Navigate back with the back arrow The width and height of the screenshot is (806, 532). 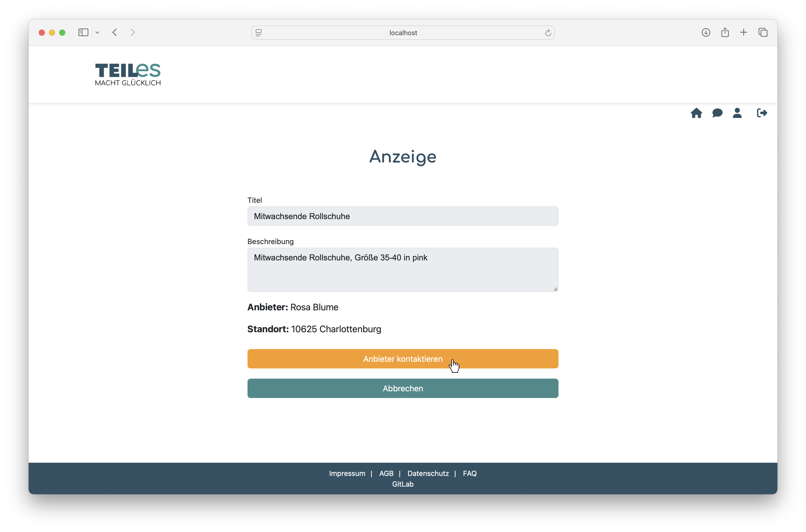coord(115,33)
